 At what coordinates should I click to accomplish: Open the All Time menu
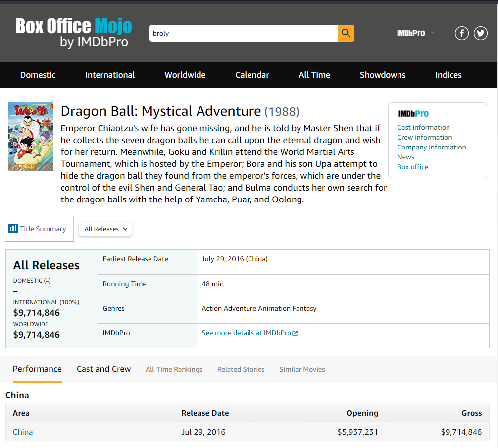314,75
